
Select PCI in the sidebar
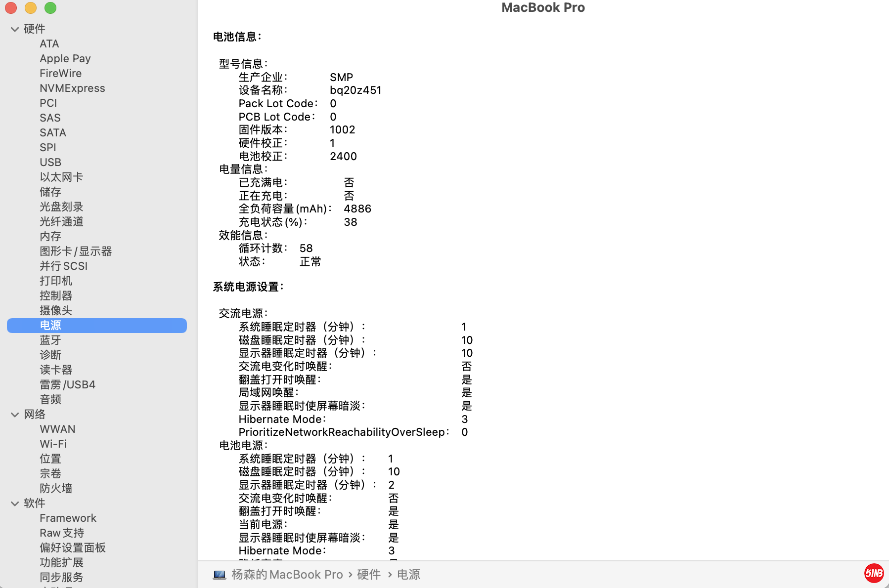click(x=48, y=103)
